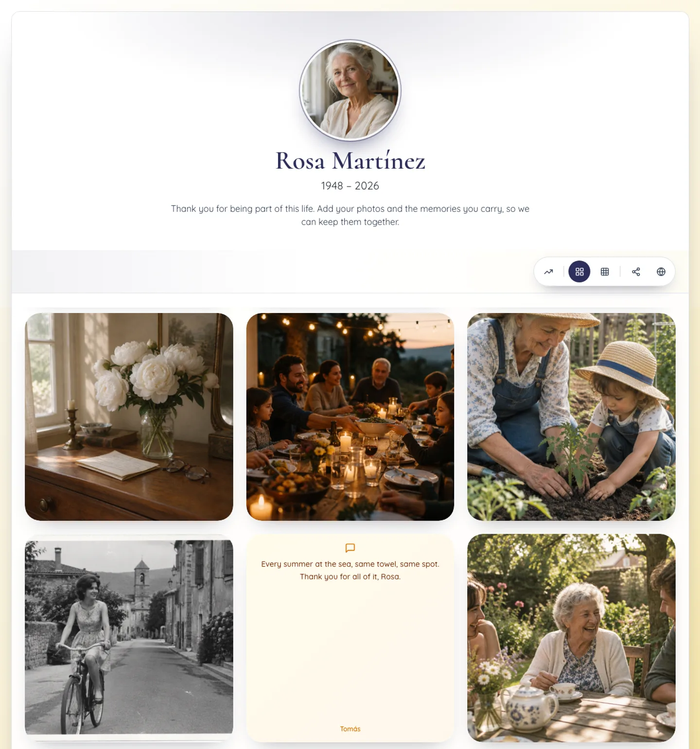Click the share icon
The image size is (700, 749).
pos(636,272)
